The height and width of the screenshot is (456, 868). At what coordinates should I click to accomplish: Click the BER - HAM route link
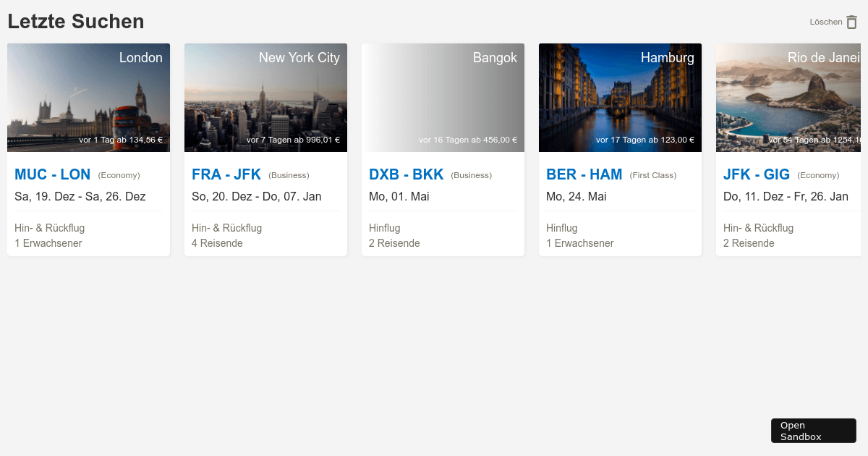click(584, 174)
